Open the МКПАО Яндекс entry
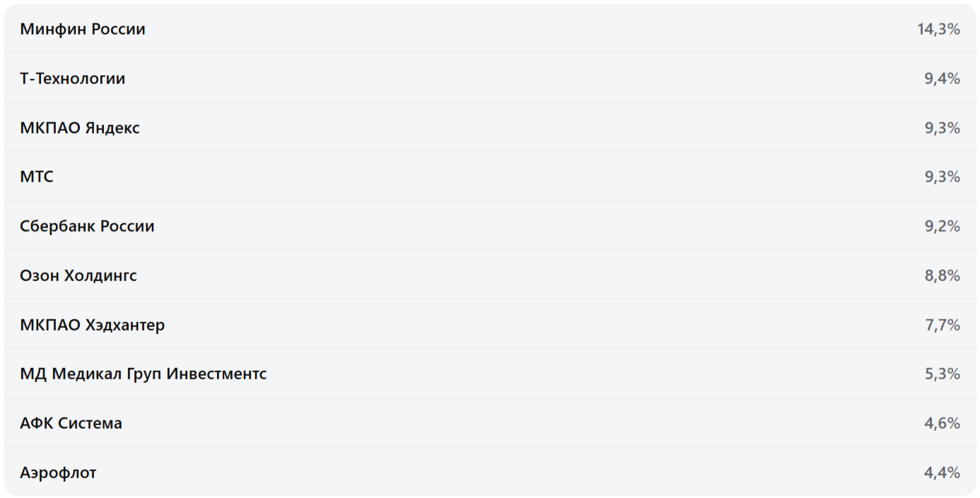980x498 pixels. [x=80, y=128]
